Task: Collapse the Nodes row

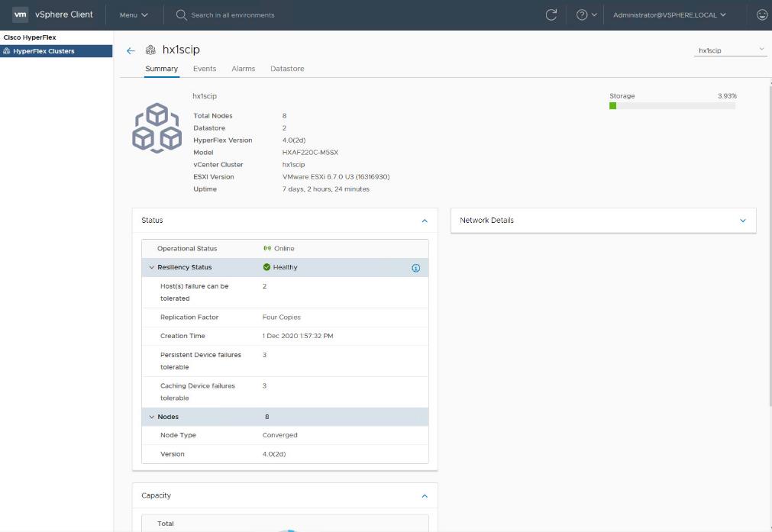Action: click(152, 417)
